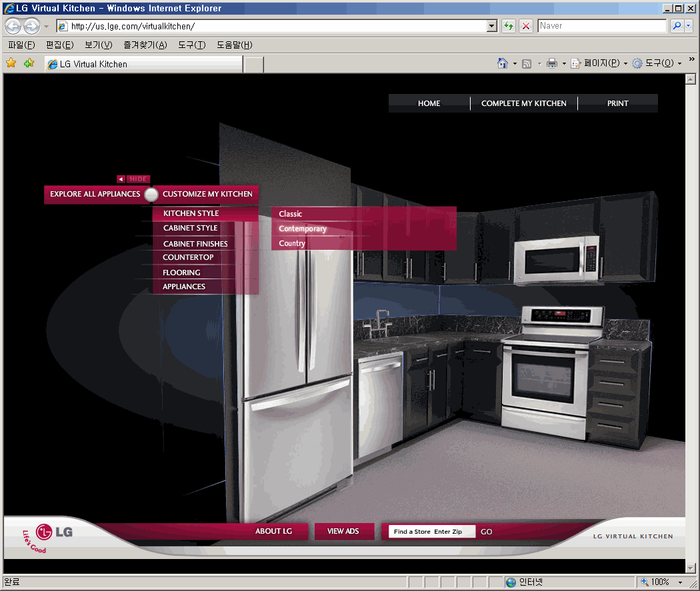This screenshot has width=700, height=591.
Task: Toggle the round switch between Explore and Customize
Action: [151, 195]
